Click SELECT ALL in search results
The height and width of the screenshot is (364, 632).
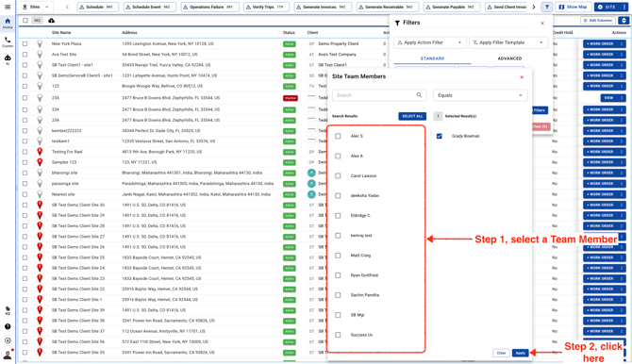tap(412, 116)
